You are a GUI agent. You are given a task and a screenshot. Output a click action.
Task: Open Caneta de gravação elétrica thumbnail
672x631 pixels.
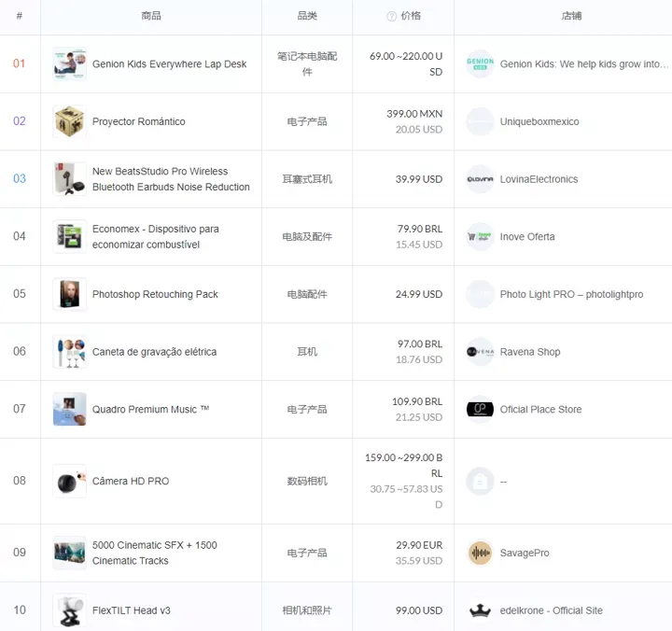click(69, 352)
